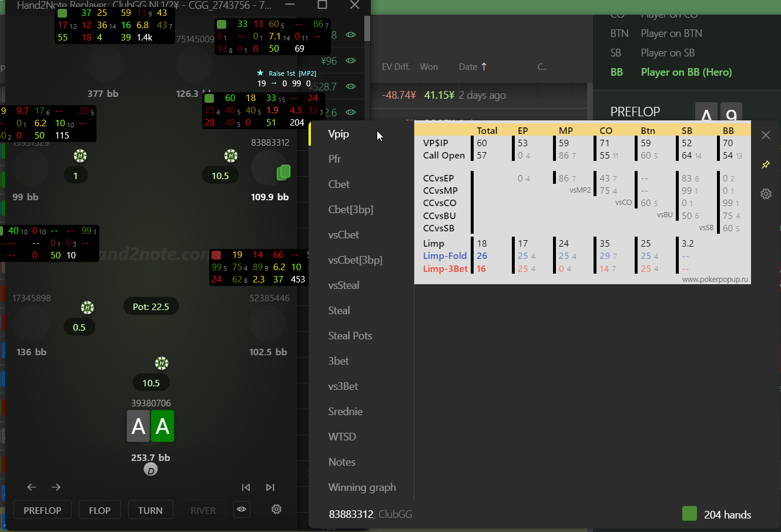
Task: Click green tag in top-left 37 25 59 HUD
Action: (62, 13)
